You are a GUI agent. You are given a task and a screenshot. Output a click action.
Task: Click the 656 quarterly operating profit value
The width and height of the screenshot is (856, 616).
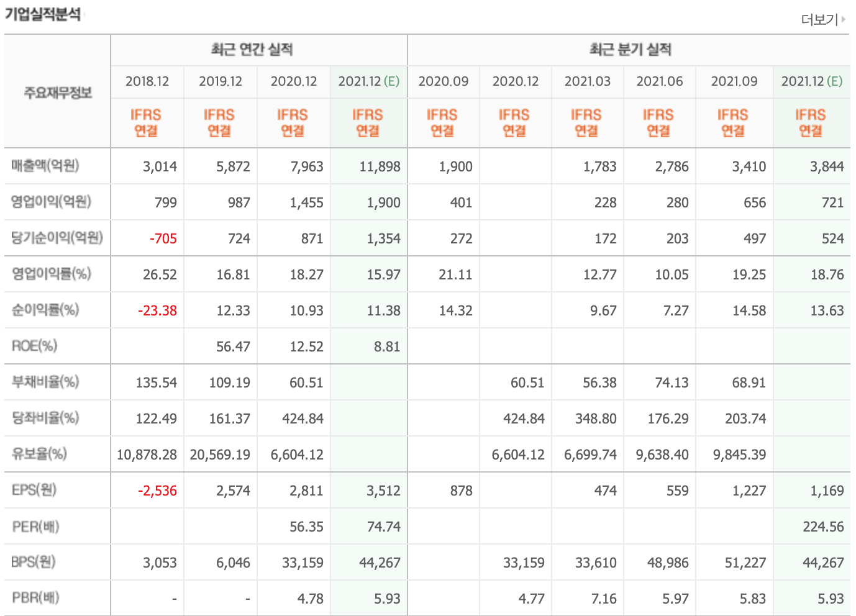[x=755, y=202]
